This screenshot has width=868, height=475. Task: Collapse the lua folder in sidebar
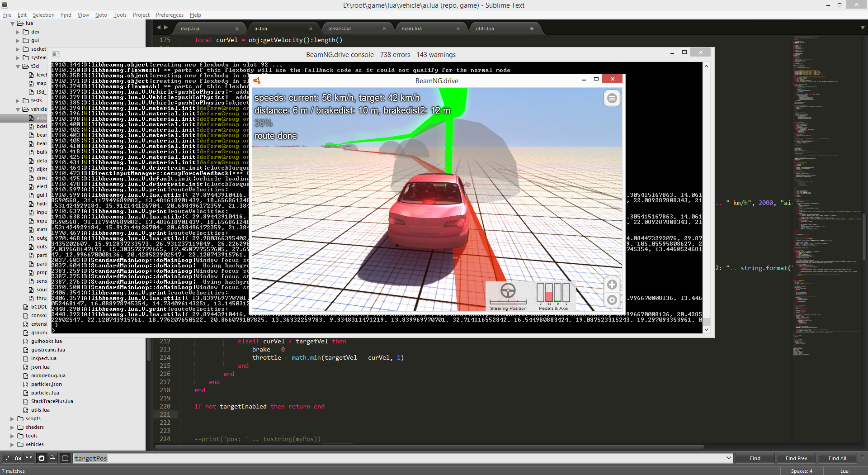pos(12,24)
